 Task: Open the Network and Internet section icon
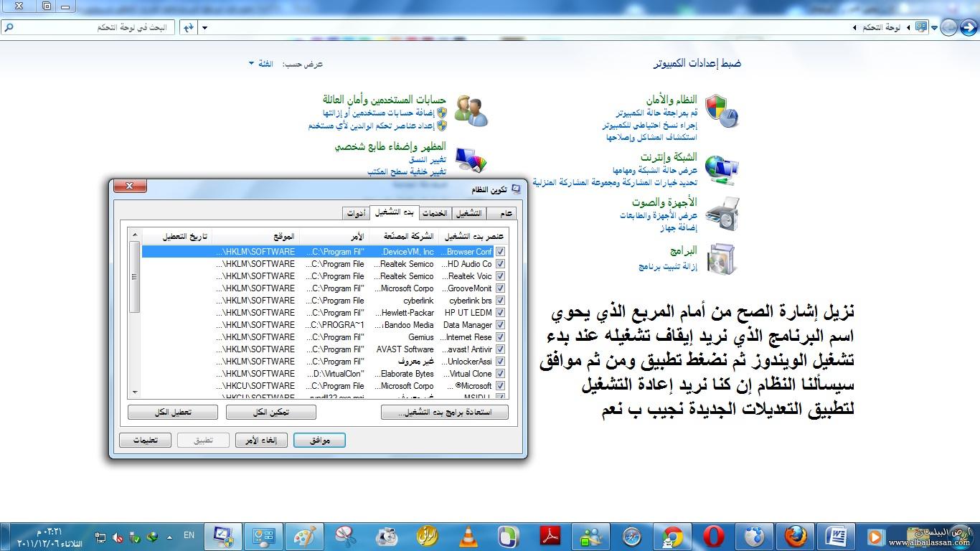tap(722, 169)
